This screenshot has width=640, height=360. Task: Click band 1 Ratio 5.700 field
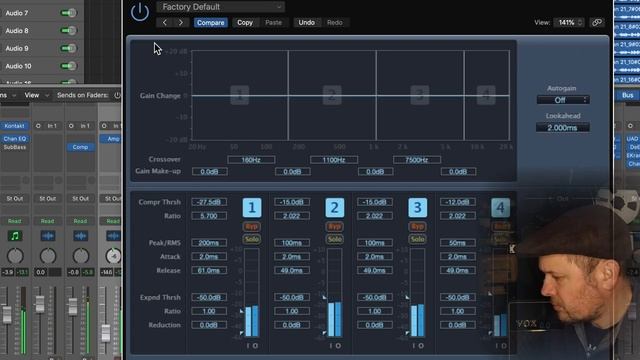pos(209,216)
